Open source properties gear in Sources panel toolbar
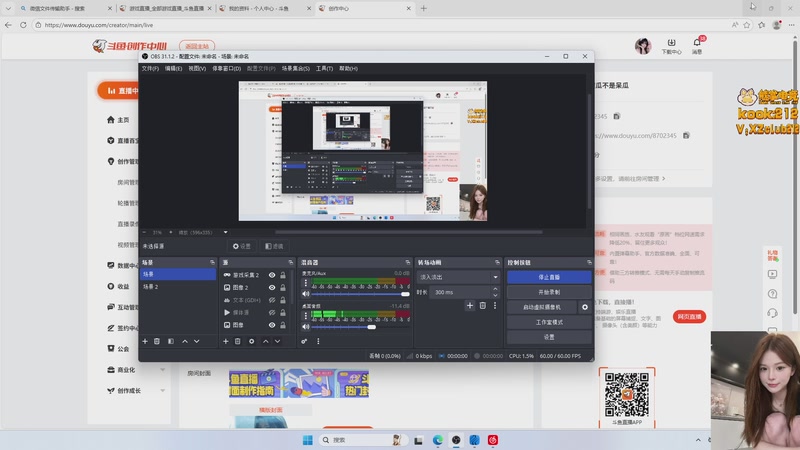The width and height of the screenshot is (800, 450). [252, 341]
